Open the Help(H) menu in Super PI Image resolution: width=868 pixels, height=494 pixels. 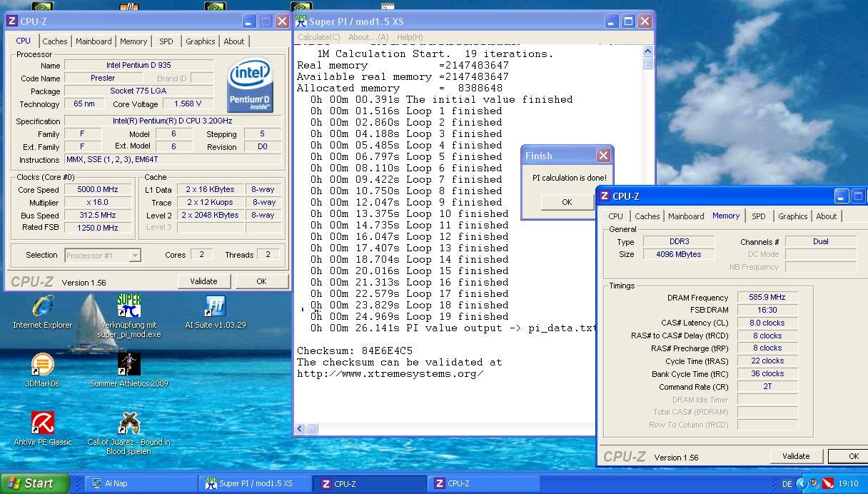point(410,37)
